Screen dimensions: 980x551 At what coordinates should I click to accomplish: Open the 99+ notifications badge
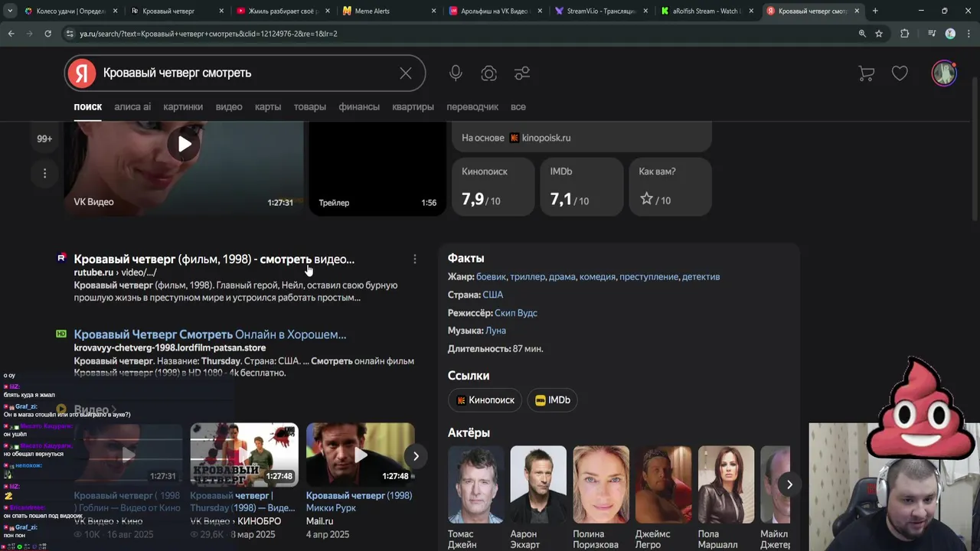pyautogui.click(x=44, y=139)
